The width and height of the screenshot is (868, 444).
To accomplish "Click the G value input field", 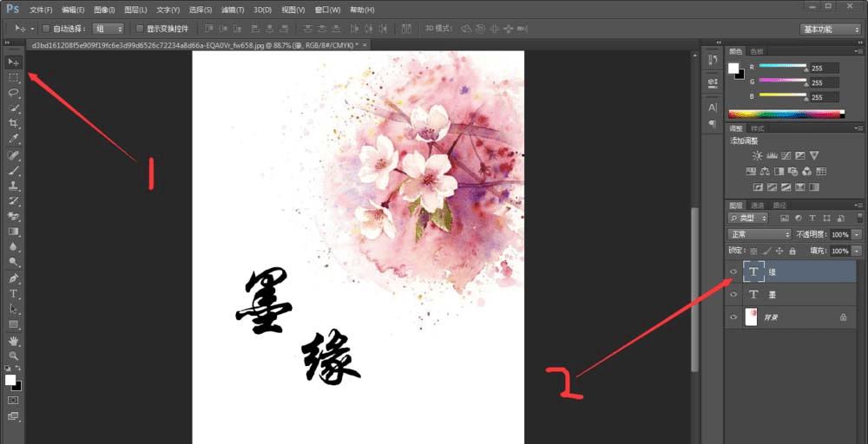I will [825, 82].
